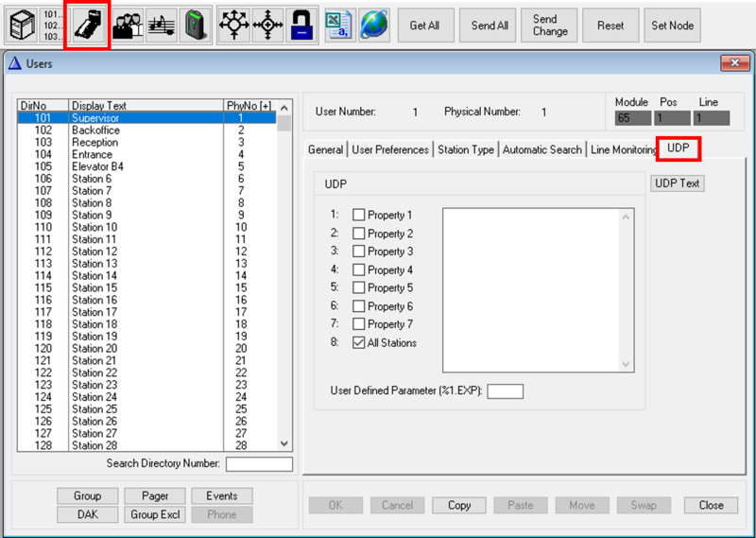Open the crosshair arrows node icon
The image size is (756, 538).
[267, 25]
